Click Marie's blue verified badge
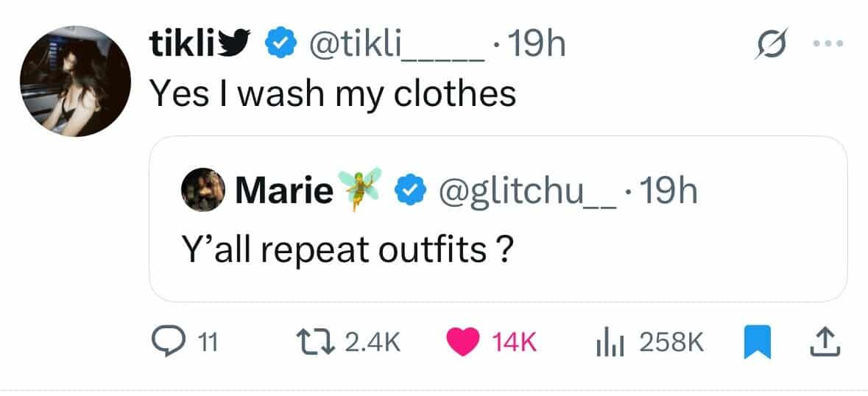868x396 pixels. (409, 191)
